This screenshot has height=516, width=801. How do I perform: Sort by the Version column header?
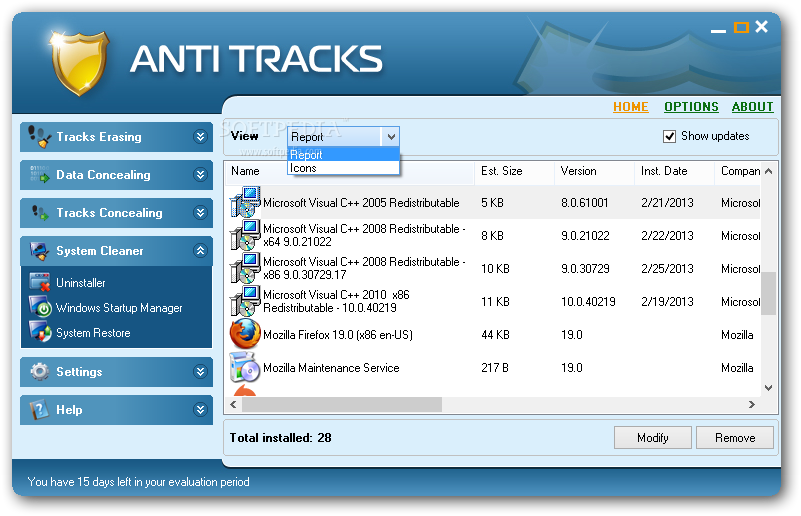(x=595, y=171)
